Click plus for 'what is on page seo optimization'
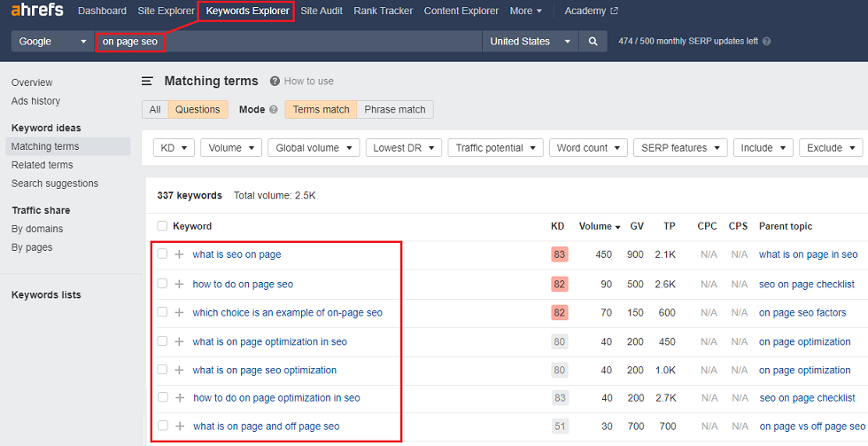Viewport: 868px width, 446px height. pyautogui.click(x=179, y=370)
